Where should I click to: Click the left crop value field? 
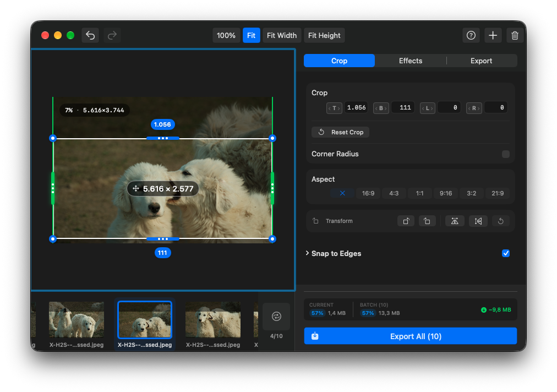449,107
